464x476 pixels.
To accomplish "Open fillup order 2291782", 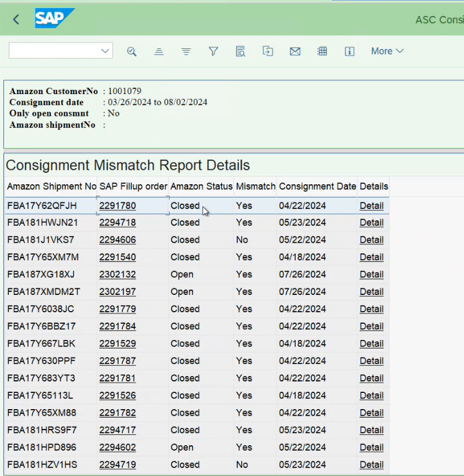I will [117, 413].
